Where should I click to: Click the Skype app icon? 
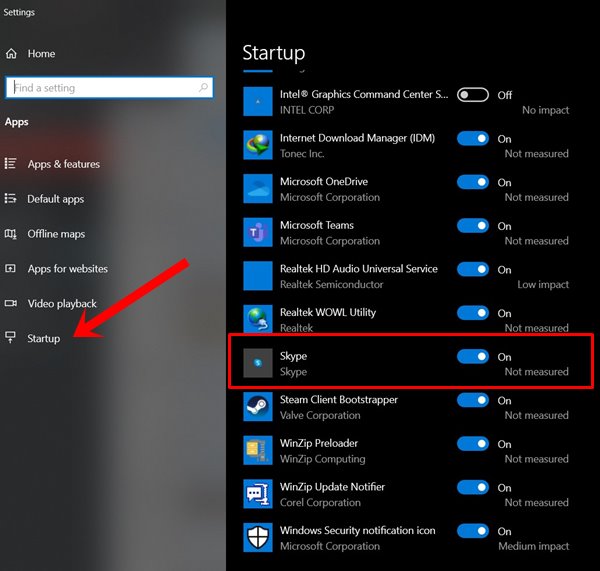[x=258, y=363]
